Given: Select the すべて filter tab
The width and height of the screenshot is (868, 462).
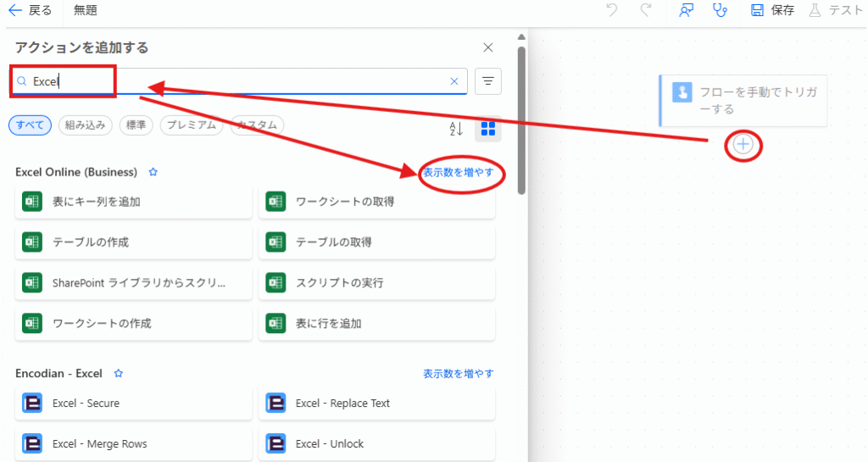Looking at the screenshot, I should 30,125.
